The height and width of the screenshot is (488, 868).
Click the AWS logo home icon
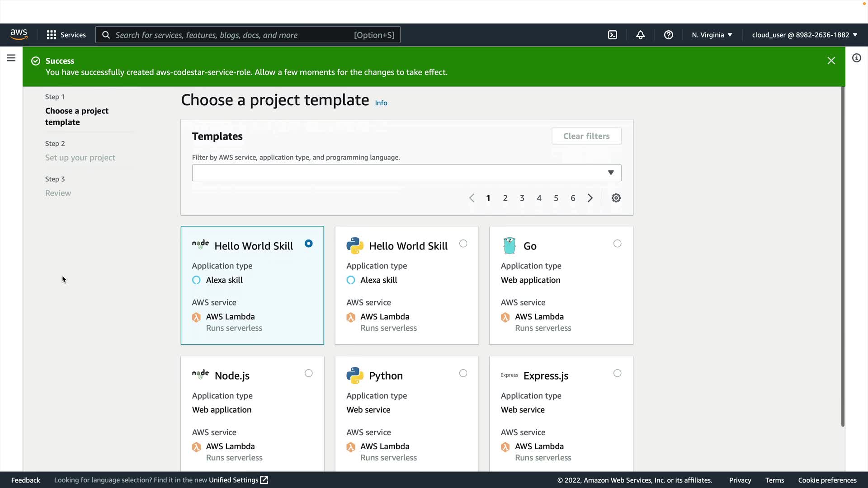click(x=19, y=35)
